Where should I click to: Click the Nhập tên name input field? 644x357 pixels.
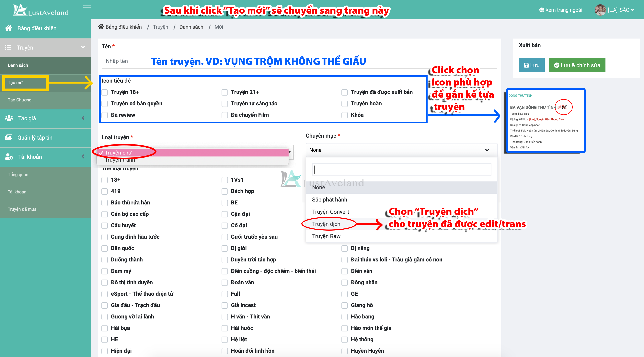299,61
